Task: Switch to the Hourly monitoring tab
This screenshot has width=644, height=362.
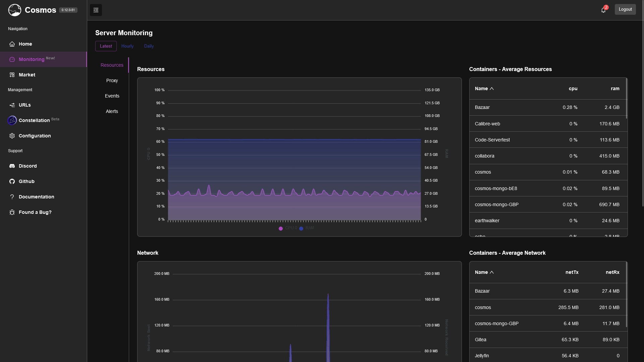Action: click(127, 46)
